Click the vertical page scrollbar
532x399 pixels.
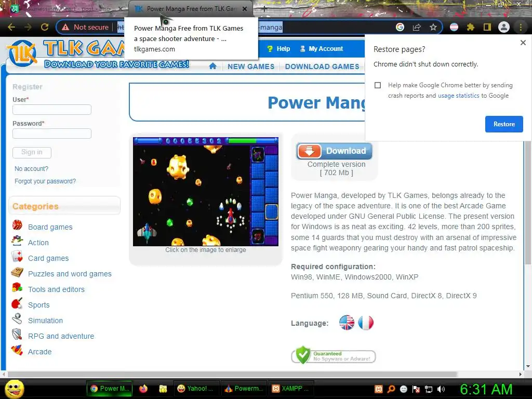coord(528,202)
